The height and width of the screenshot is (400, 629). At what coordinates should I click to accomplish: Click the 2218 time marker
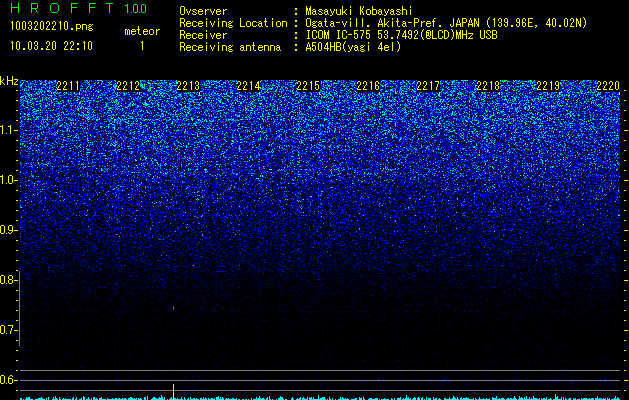(x=488, y=85)
